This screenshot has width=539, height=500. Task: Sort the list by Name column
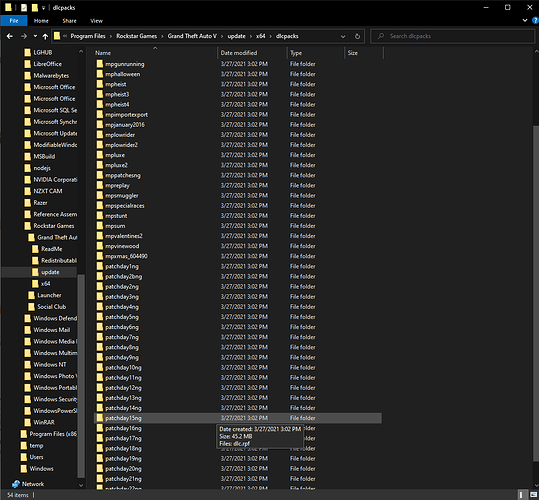pyautogui.click(x=103, y=53)
